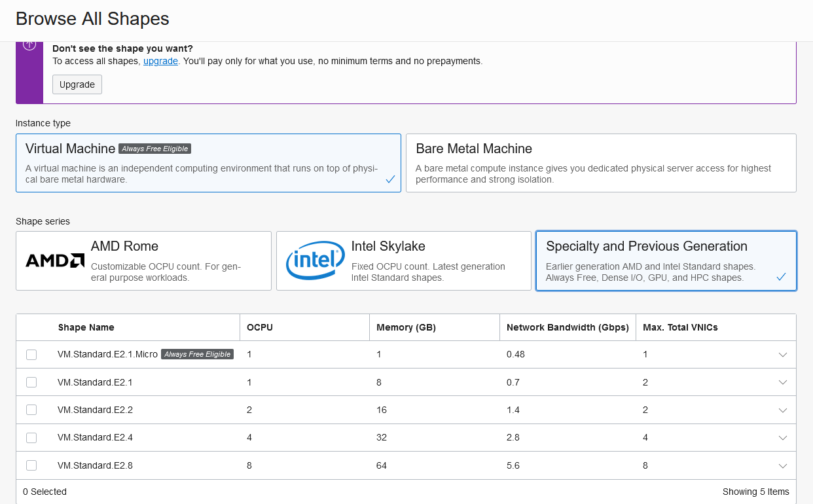The height and width of the screenshot is (504, 813).
Task: Click the purple upgrade arrow icon
Action: 29,45
